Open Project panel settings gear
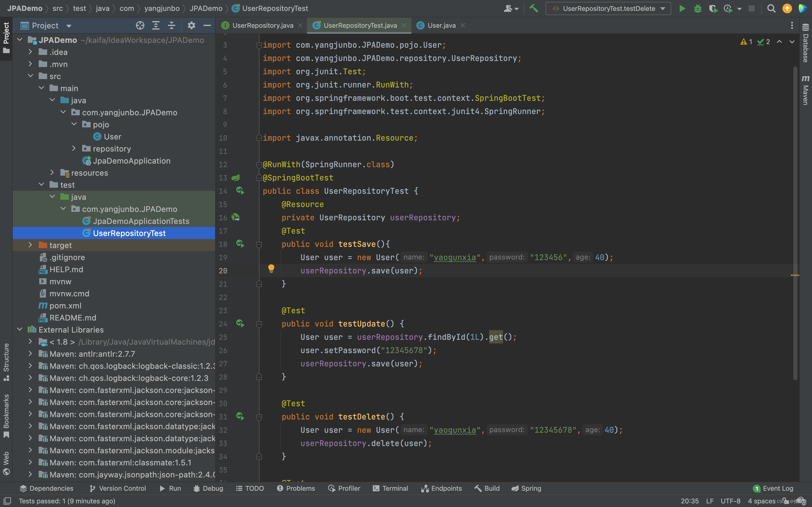 coord(191,25)
